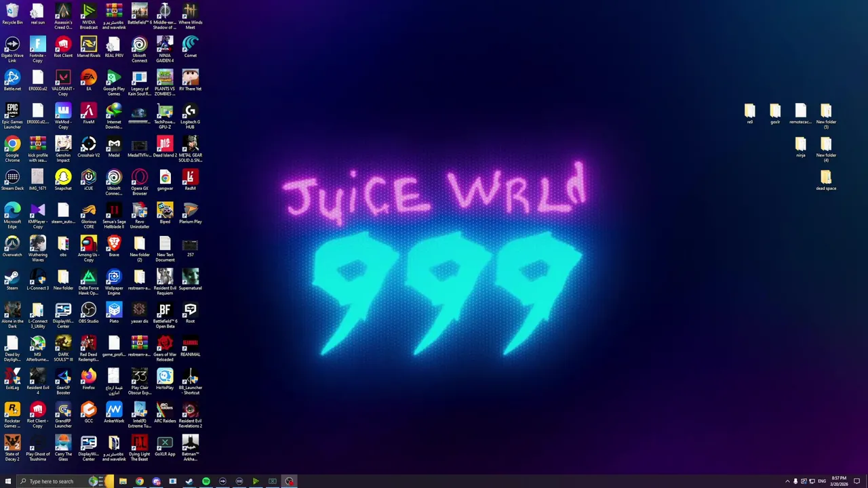Select the Elgato Wave Link icon
Screen dimensions: 868x488
pos(12,49)
